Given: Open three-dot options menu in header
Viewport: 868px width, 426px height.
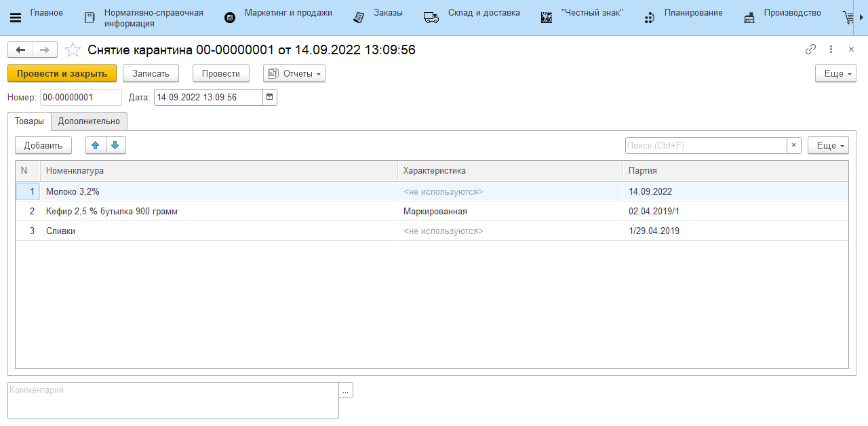Looking at the screenshot, I should pos(831,50).
